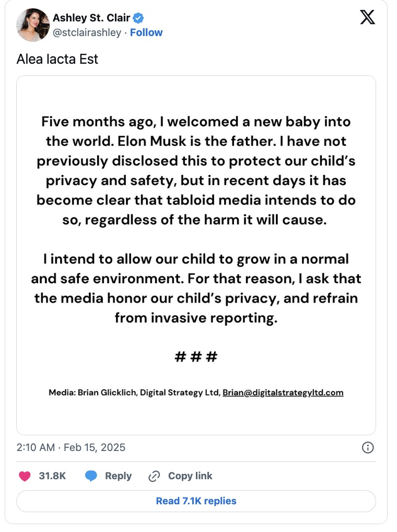Open the Ashley St. Clair display name
Viewport: 397px width, 532px height.
[91, 18]
